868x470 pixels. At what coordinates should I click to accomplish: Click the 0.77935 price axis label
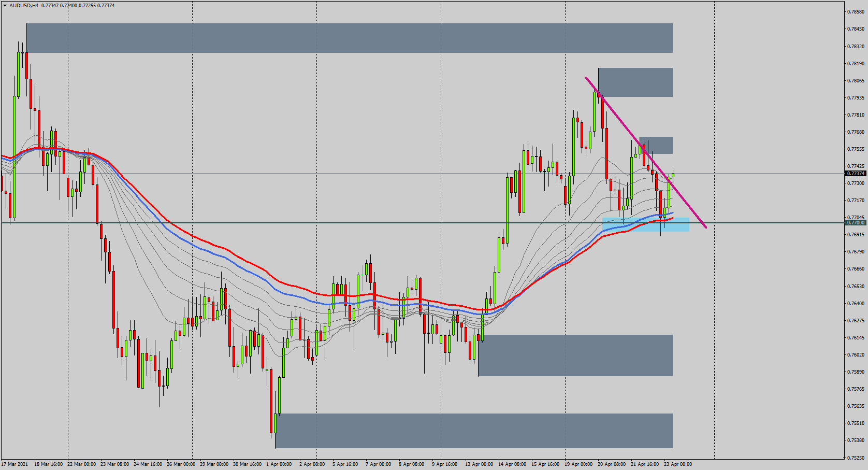click(856, 98)
